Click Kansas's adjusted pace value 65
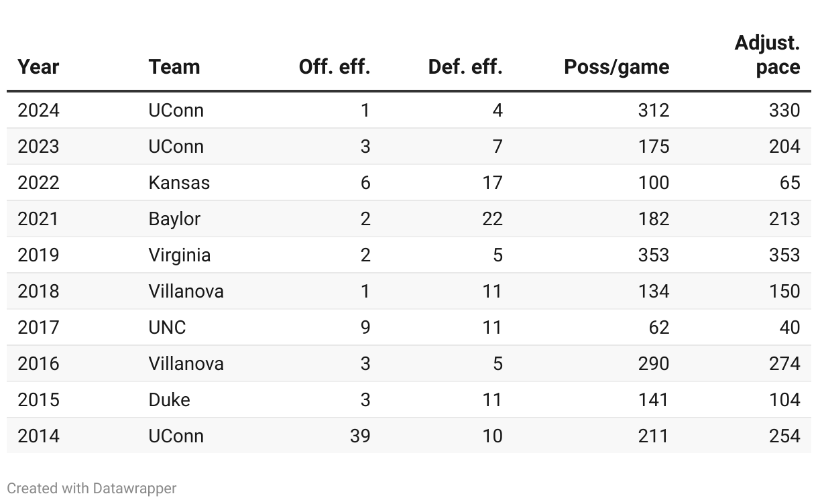818x504 pixels. 789,182
